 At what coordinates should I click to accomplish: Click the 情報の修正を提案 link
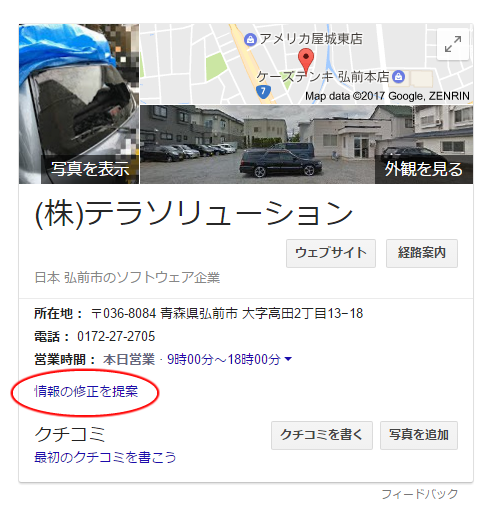click(86, 391)
